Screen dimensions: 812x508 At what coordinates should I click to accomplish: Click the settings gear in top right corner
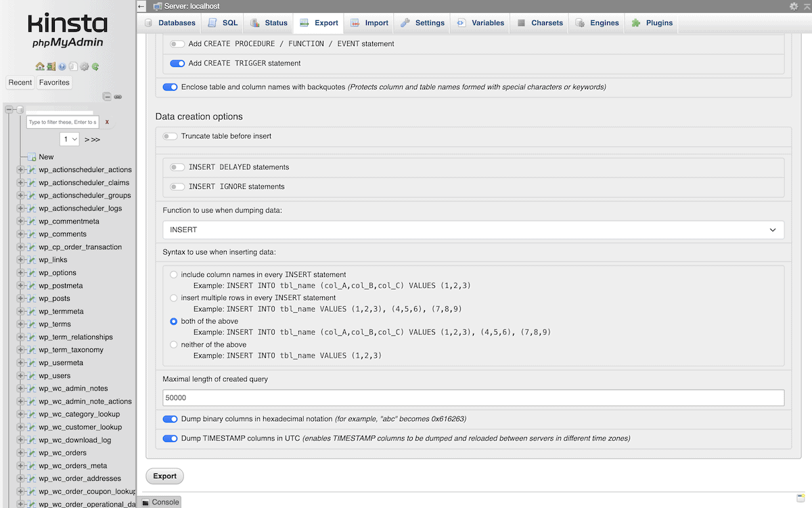pos(794,5)
